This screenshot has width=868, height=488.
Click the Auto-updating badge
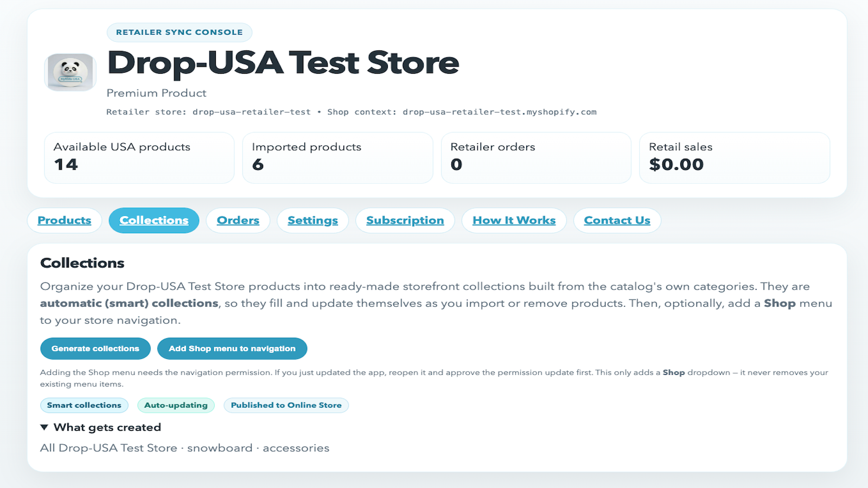point(176,405)
